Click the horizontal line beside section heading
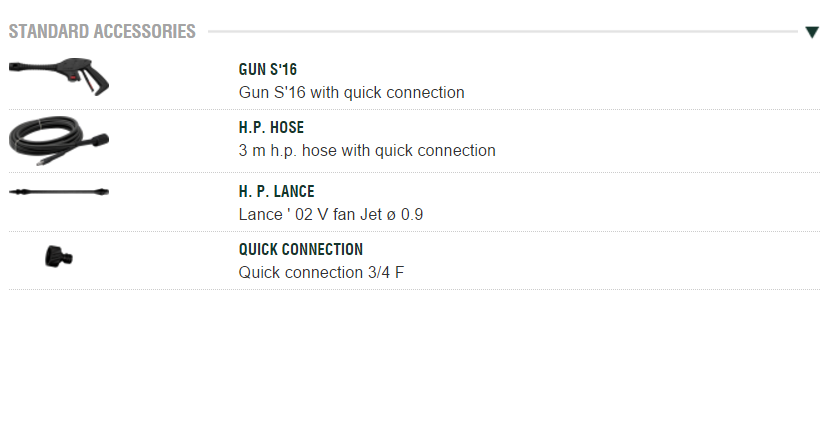This screenshot has height=442, width=821. tap(500, 32)
